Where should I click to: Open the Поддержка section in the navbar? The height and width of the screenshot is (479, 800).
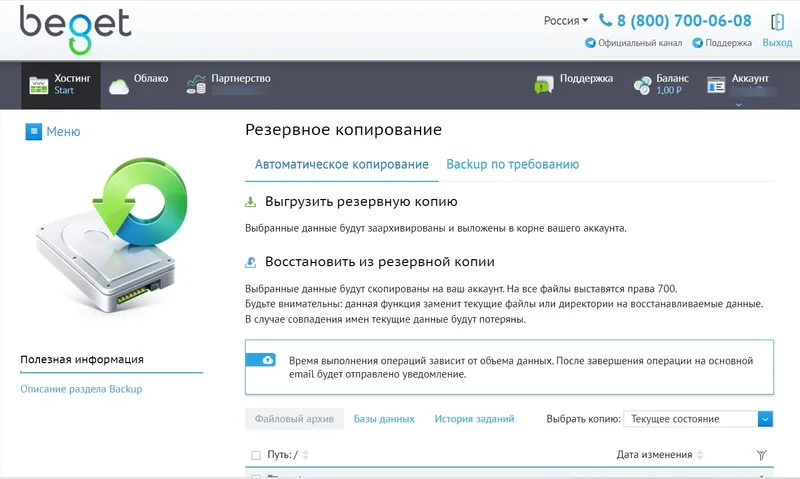tap(574, 85)
